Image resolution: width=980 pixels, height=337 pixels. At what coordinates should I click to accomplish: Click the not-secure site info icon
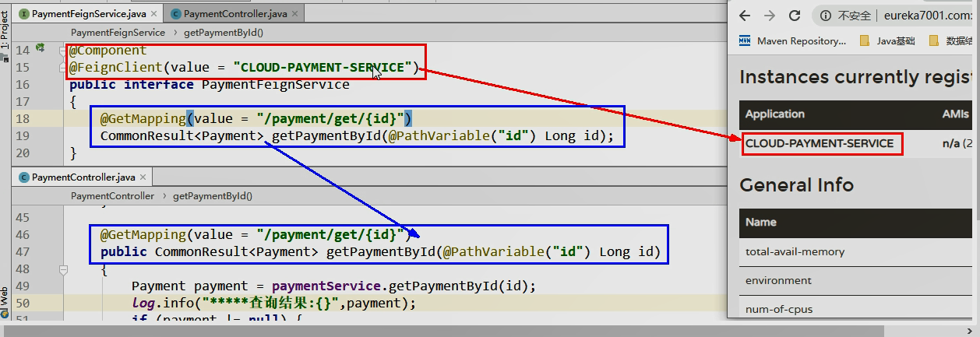click(826, 16)
